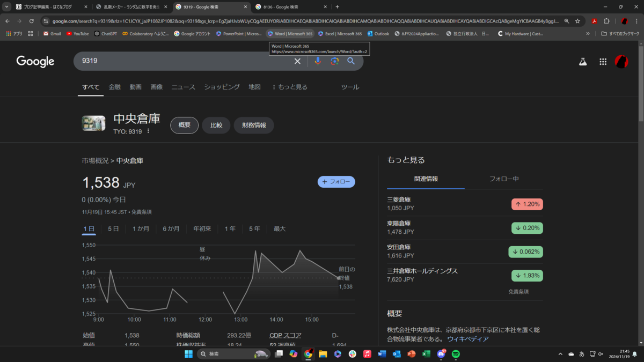Open 三菱倉庫 related stock

465,204
